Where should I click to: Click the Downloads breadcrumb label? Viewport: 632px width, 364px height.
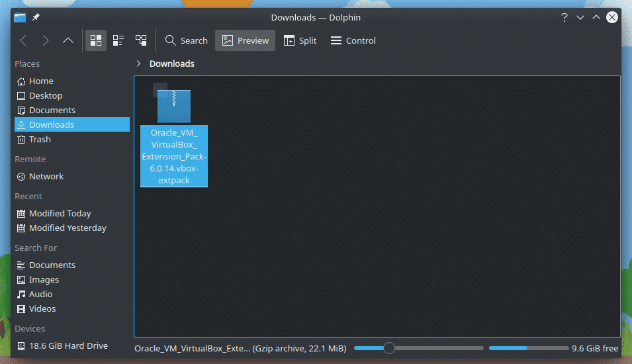point(171,64)
